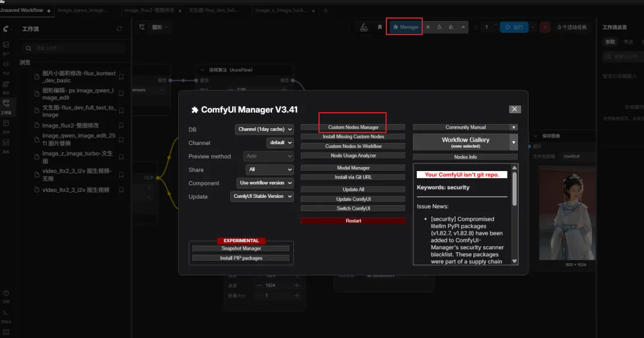Open the Node Usage Analyzer
Viewport: 644px width, 338px height.
pos(353,156)
